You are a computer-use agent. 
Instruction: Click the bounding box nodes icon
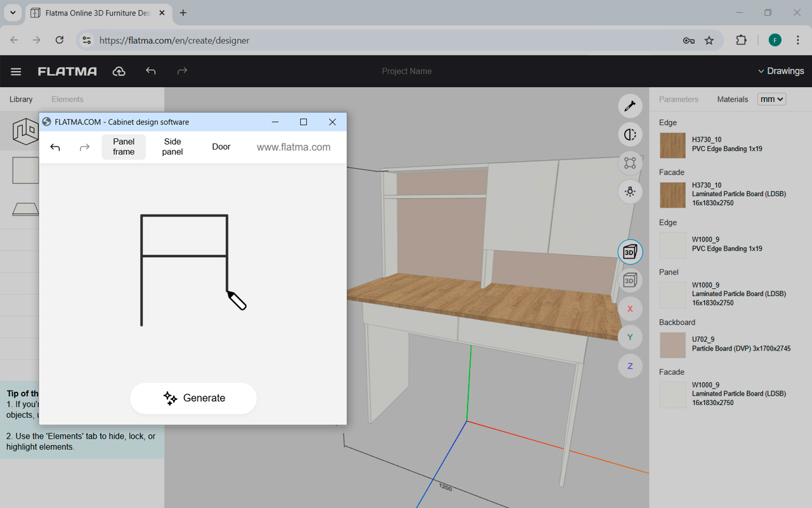click(630, 163)
